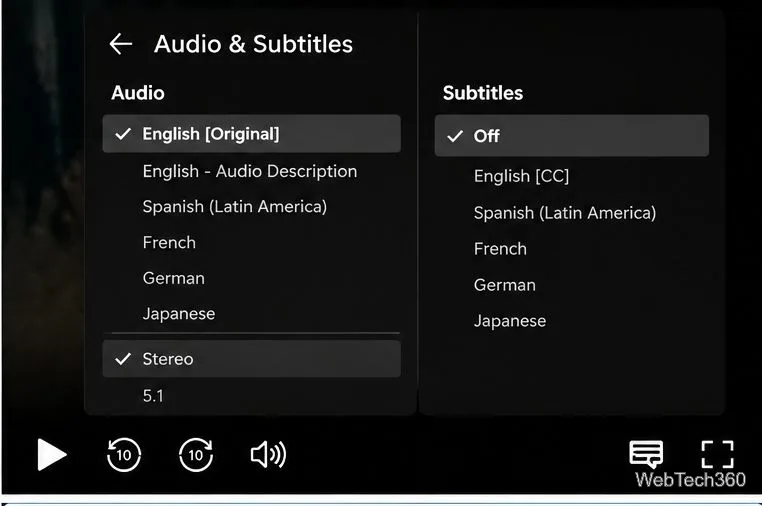Viewport: 762px width, 506px height.
Task: Skip forward 10 seconds
Action: click(x=196, y=454)
